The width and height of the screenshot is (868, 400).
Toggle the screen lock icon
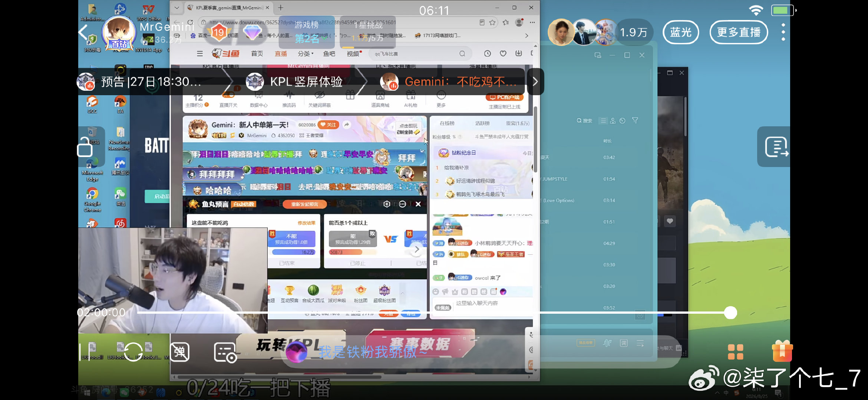pos(85,147)
